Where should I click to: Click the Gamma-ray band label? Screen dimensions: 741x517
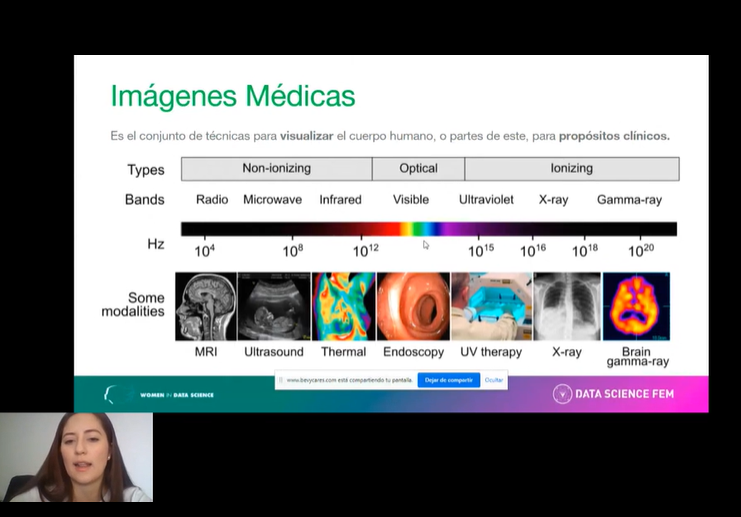(x=629, y=200)
